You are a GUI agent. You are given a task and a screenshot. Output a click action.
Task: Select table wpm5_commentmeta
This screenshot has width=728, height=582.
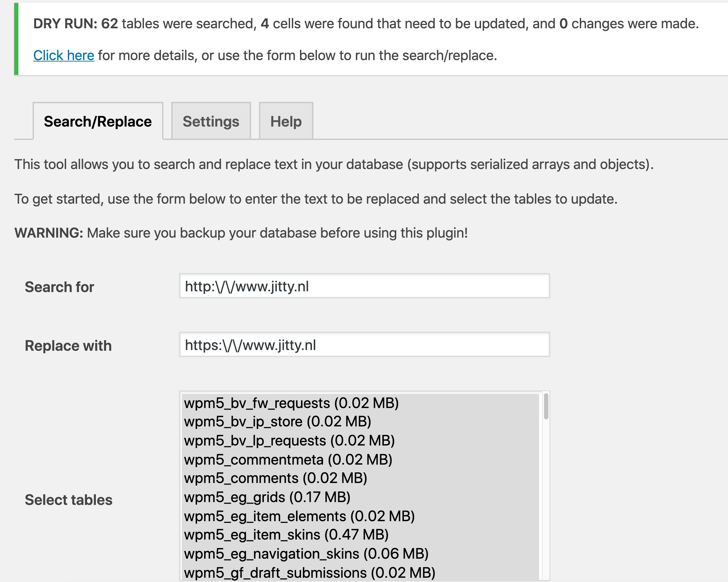coord(360,460)
